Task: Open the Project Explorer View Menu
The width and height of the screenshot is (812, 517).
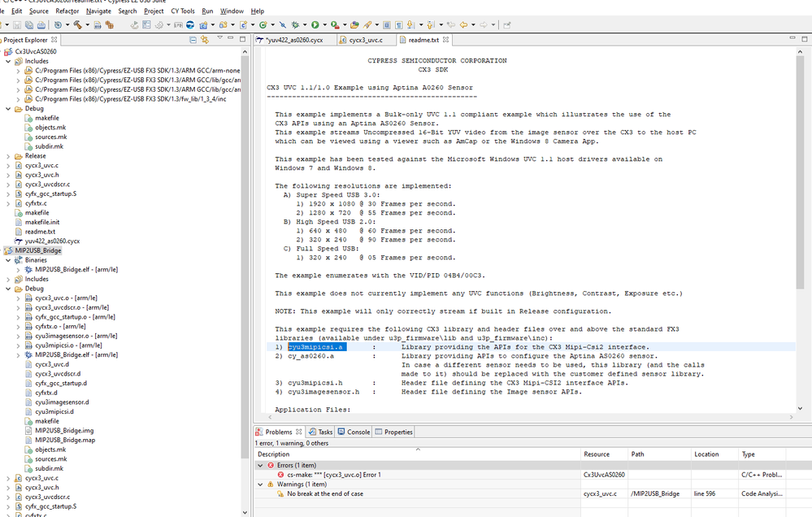Action: 219,38
